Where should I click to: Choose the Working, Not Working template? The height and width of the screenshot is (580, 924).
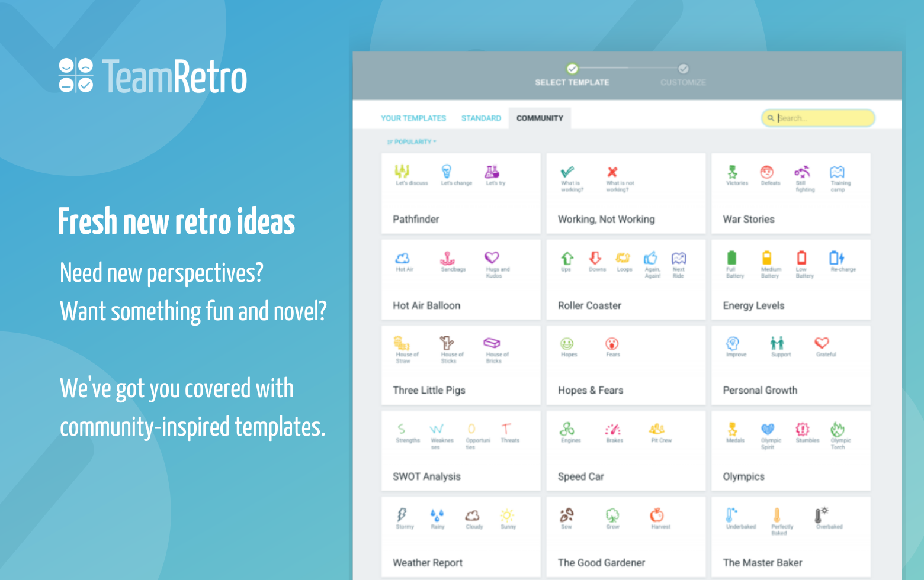coord(626,194)
